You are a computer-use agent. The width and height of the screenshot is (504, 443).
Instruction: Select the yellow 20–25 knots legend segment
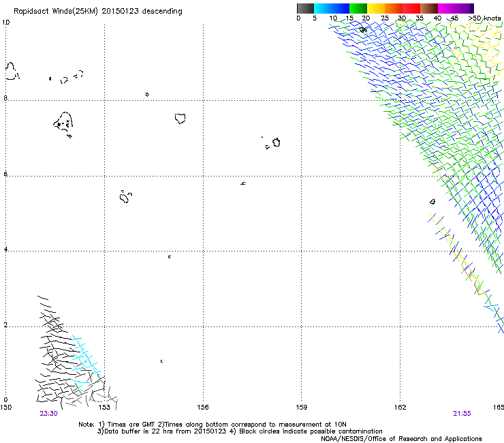pos(376,8)
